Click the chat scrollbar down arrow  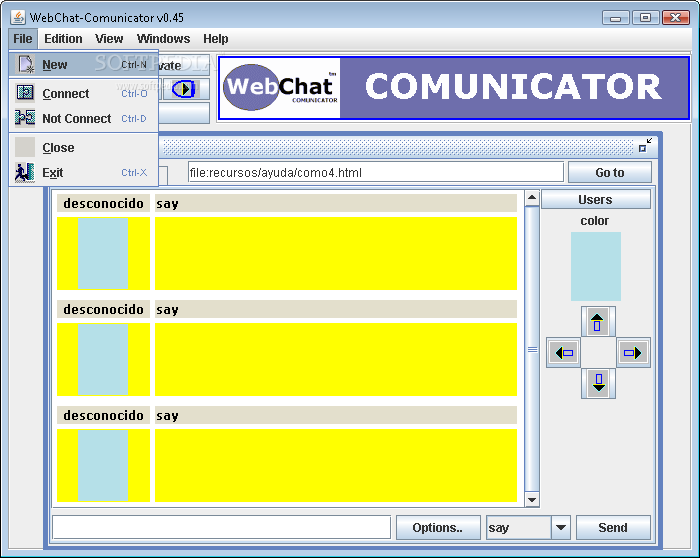click(532, 500)
